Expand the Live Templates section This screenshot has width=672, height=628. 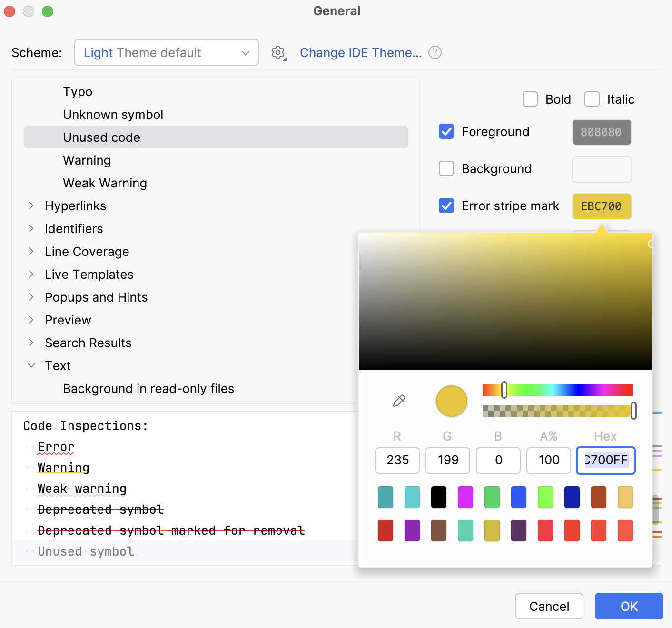(x=31, y=274)
